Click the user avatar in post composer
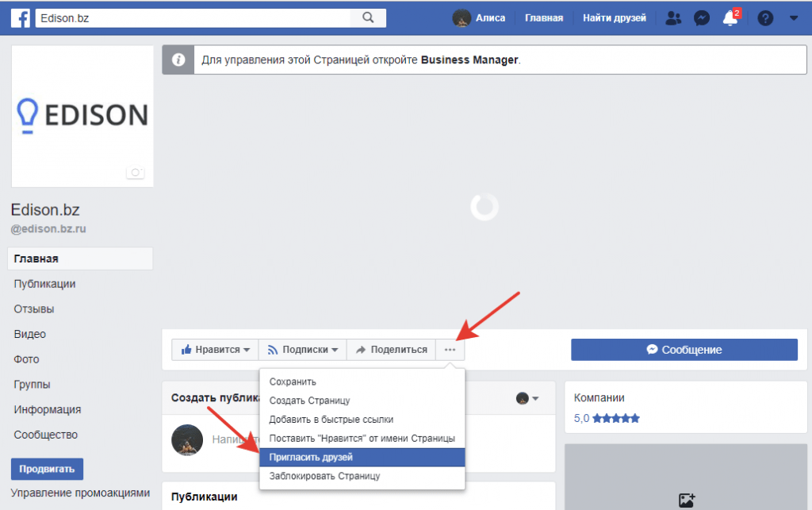 [x=187, y=439]
